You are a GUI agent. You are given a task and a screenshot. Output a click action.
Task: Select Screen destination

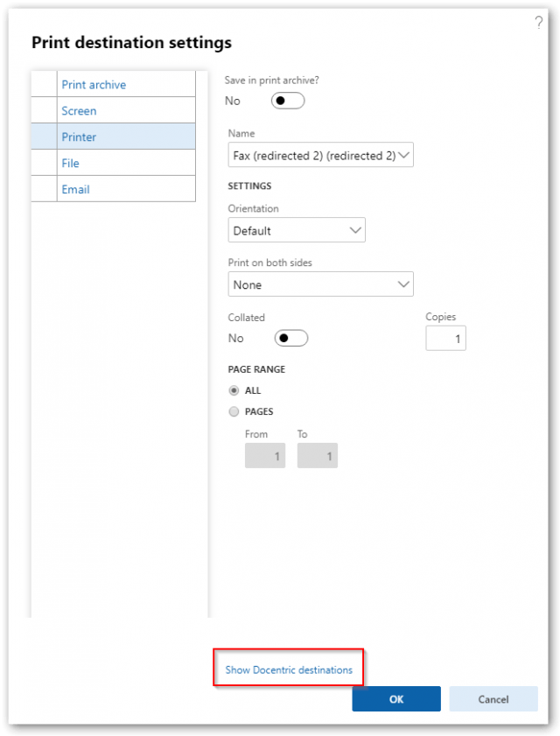[x=113, y=110]
